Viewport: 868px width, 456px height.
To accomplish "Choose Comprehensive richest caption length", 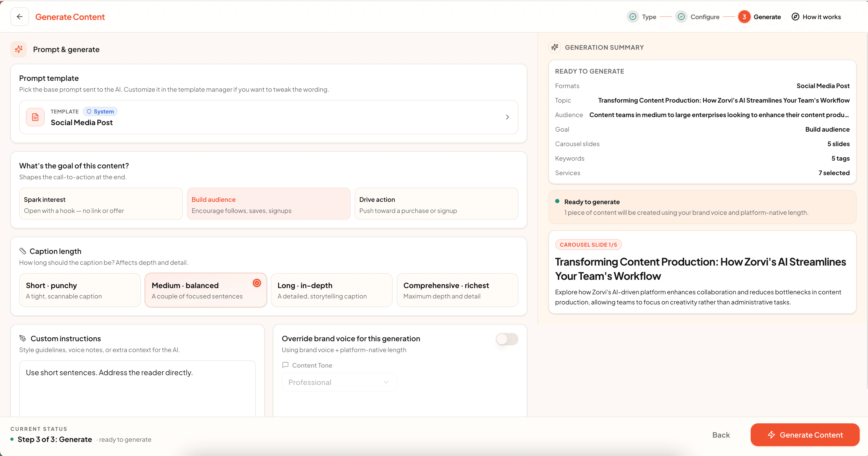I will (x=457, y=290).
